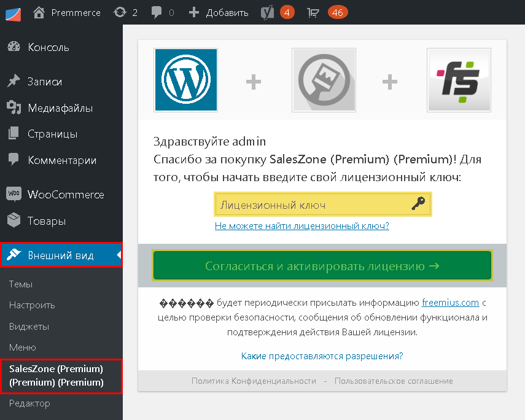Click the speech bubble icon next to Комментарии
The width and height of the screenshot is (525, 420).
[14, 160]
